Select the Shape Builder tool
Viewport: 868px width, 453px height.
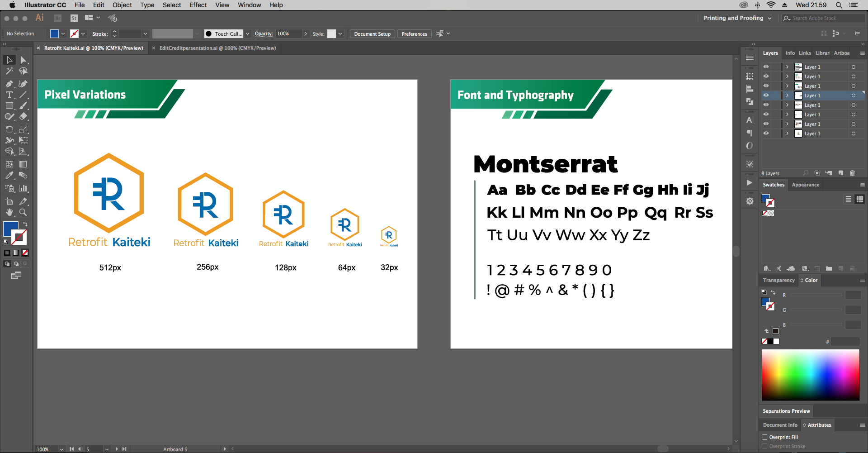coord(9,151)
